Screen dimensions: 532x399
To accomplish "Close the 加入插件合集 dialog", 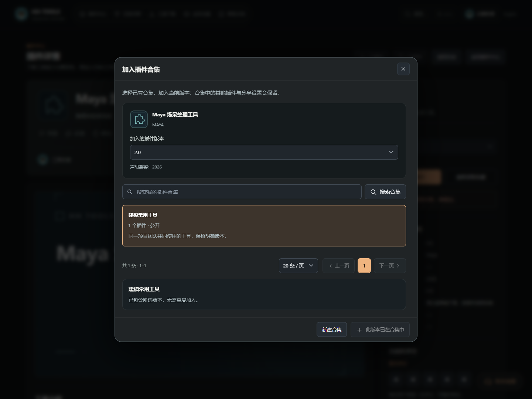I will point(403,69).
